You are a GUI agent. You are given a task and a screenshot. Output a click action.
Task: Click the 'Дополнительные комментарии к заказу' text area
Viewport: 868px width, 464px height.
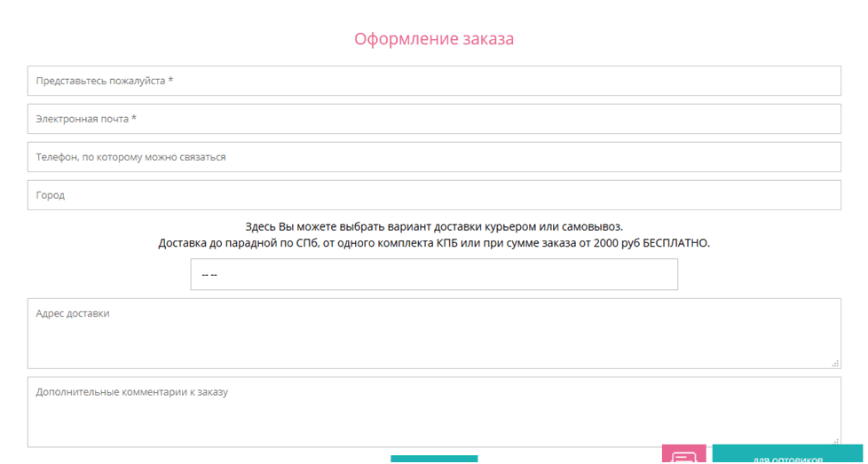pos(434,412)
